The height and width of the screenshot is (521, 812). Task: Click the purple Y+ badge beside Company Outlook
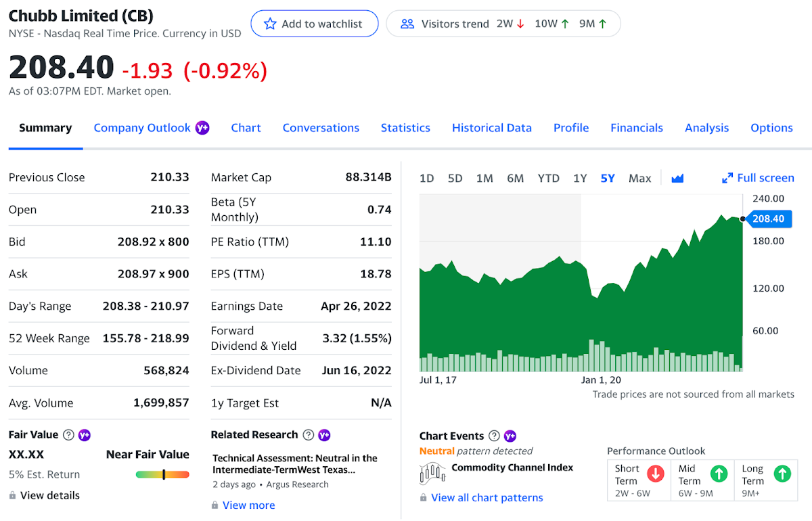(x=202, y=127)
